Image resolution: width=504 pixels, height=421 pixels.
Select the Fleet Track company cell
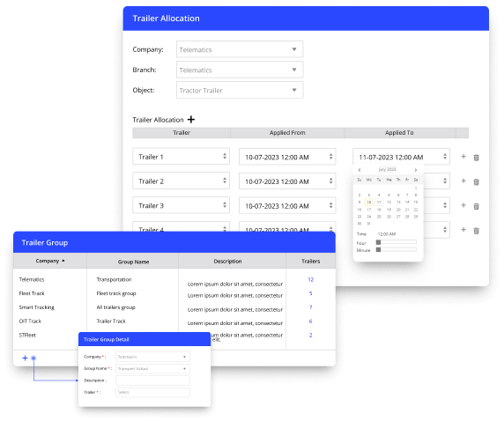[32, 293]
